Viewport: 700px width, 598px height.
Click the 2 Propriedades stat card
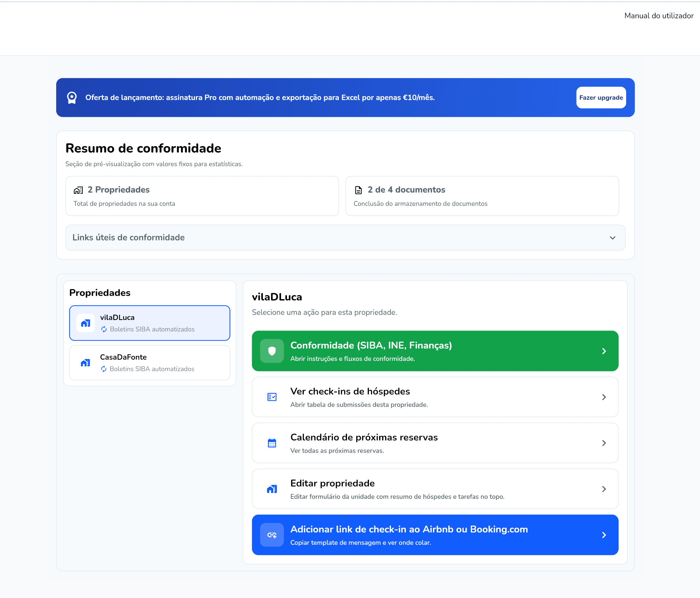(x=202, y=196)
